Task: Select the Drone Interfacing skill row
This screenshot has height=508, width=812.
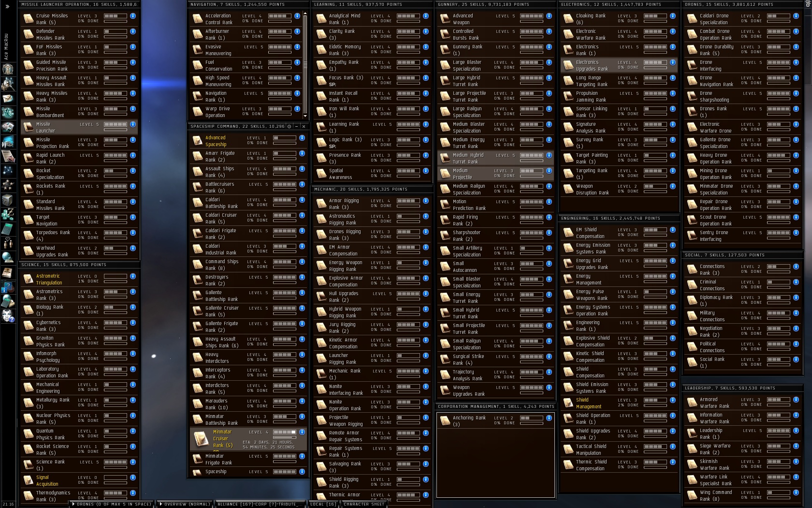Action: click(742, 65)
